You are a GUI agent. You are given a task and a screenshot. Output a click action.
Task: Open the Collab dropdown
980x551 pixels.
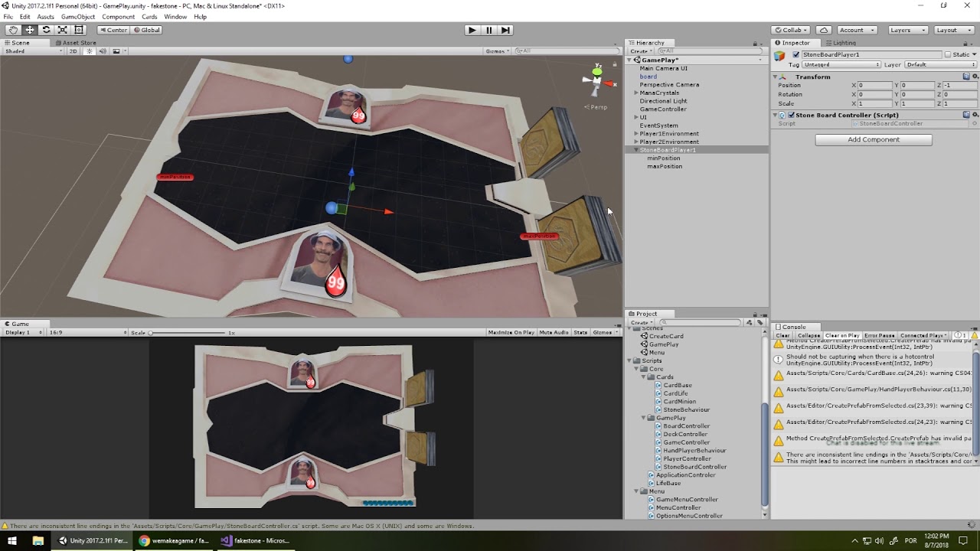point(792,30)
